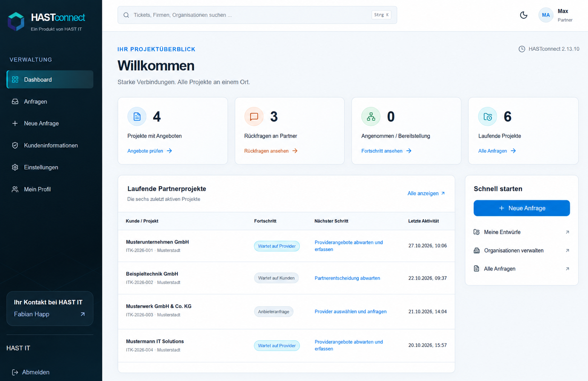The image size is (588, 381).
Task: Click the HASTconnect hexagon logo
Action: coord(16,22)
